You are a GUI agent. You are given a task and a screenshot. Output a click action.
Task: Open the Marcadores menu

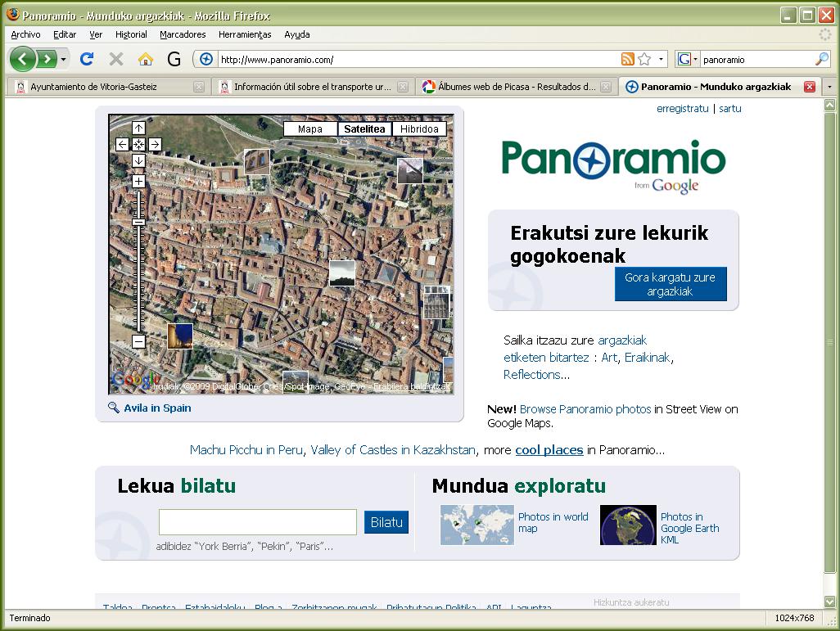[183, 34]
